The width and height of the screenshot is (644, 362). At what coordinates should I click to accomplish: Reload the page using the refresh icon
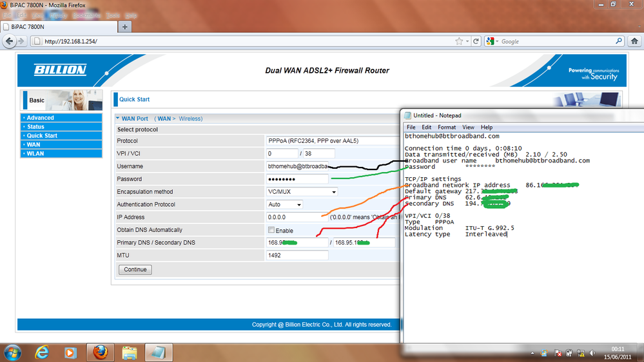[x=476, y=41]
